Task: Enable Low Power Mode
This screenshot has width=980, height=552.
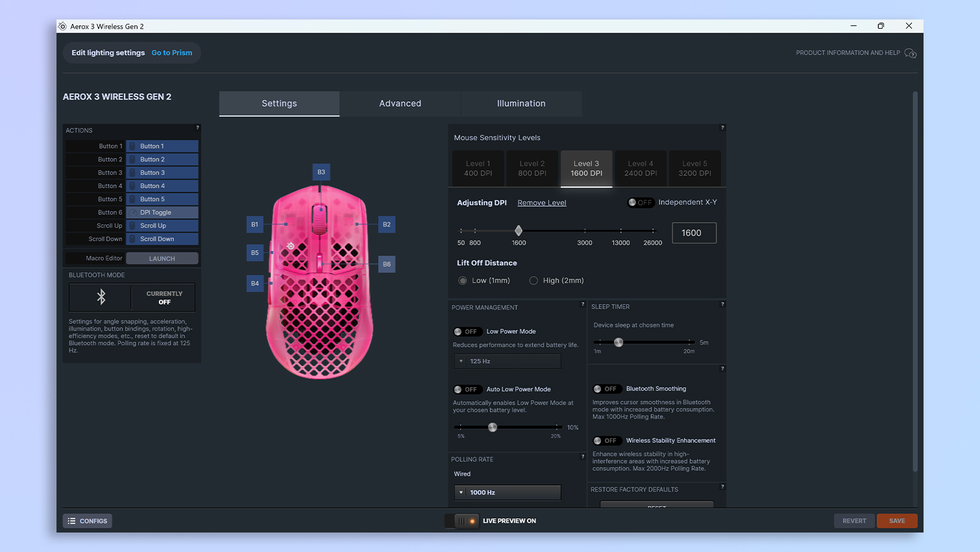Action: pos(467,331)
